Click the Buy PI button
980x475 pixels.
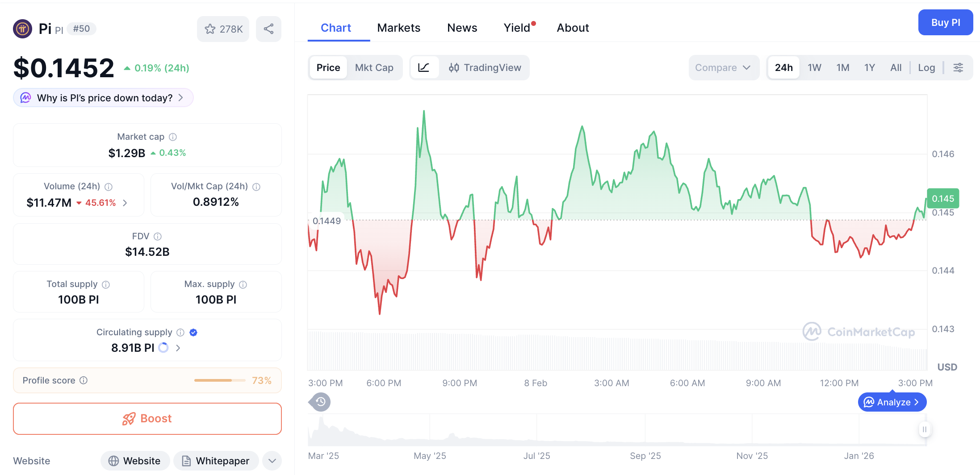click(946, 22)
